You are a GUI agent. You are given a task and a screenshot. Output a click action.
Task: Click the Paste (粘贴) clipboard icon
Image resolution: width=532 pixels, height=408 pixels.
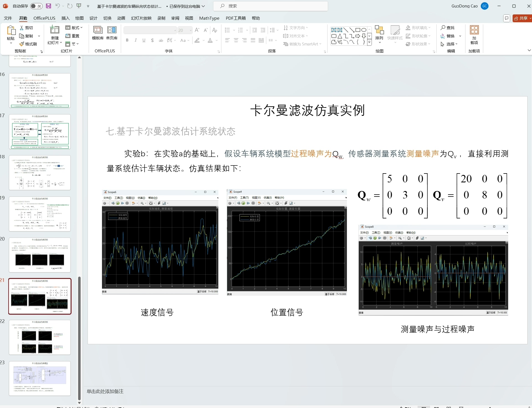coord(11,30)
